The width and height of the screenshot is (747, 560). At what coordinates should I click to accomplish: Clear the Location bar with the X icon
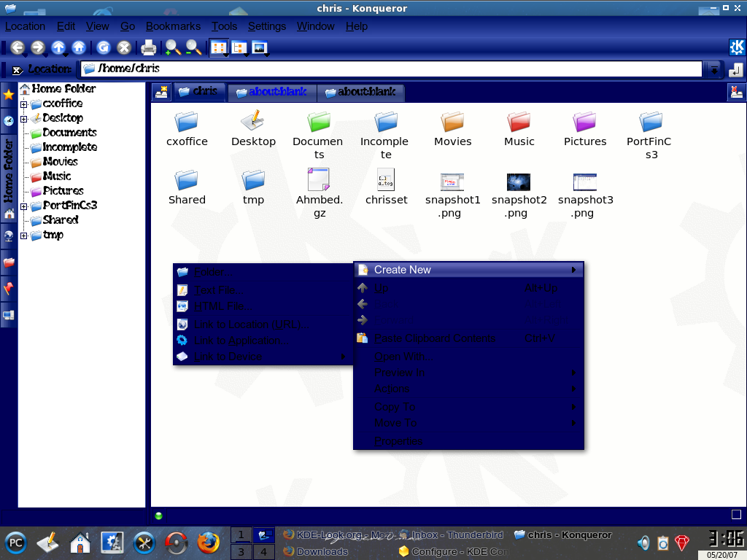pos(18,71)
